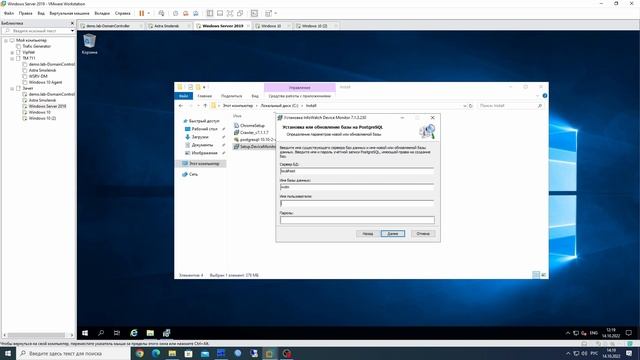Open Сеть in the navigation pane
640x360 pixels.
pos(193,174)
